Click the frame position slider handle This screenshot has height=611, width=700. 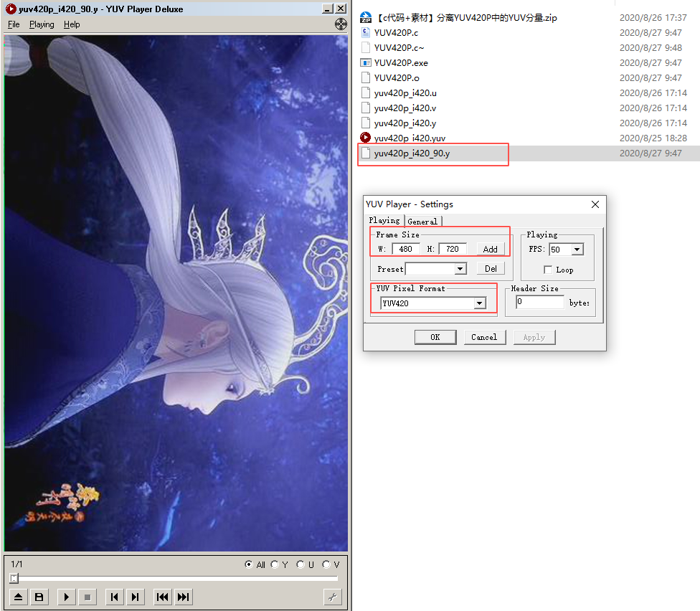(14, 579)
